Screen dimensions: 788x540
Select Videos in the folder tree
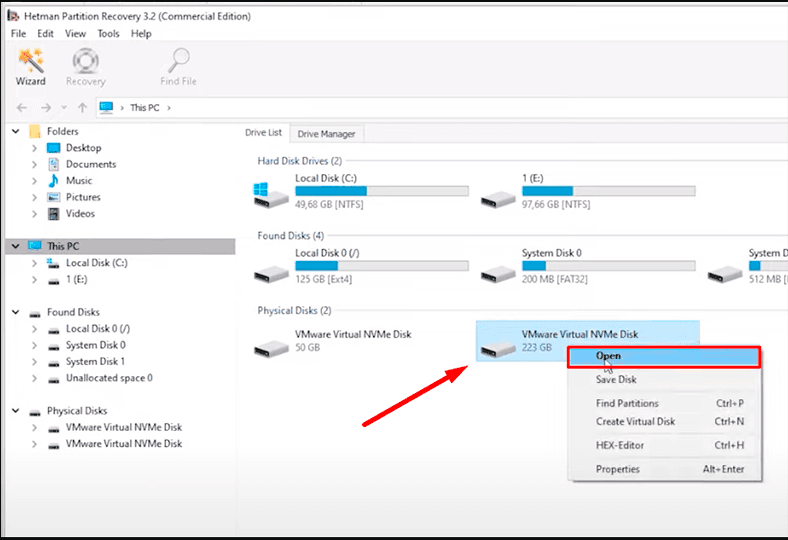(80, 214)
